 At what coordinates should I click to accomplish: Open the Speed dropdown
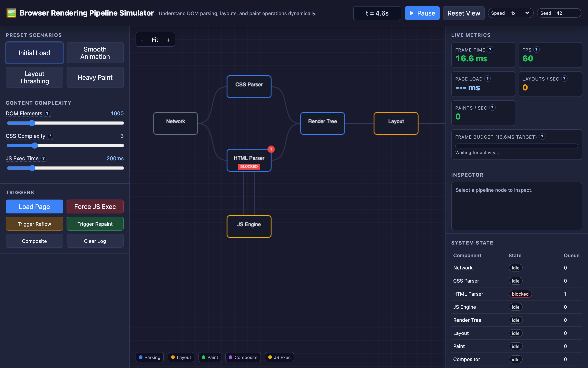point(520,13)
